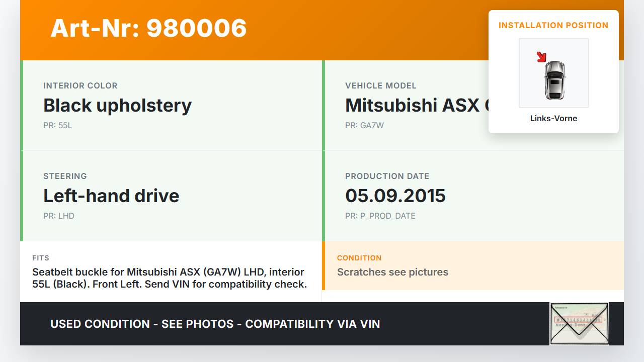Click the Art-Nr: 980006 heading
Image resolution: width=644 pixels, height=362 pixels.
(148, 28)
